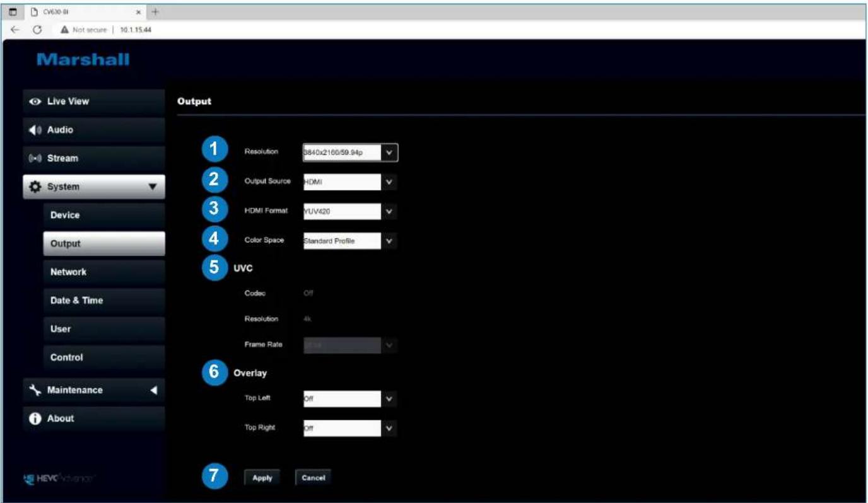868x503 pixels.
Task: Open the Network settings submenu
Action: click(103, 272)
